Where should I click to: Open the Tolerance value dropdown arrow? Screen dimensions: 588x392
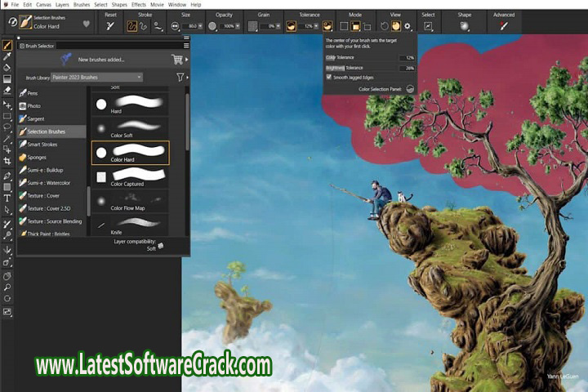point(316,26)
